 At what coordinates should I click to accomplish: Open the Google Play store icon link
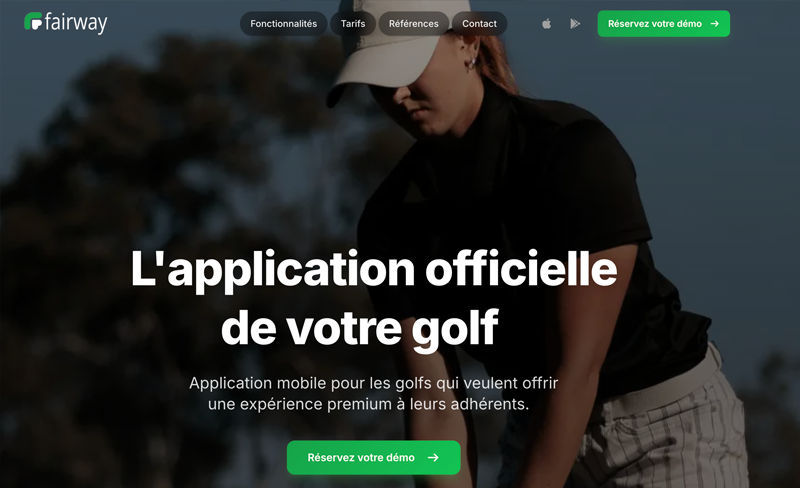[575, 24]
